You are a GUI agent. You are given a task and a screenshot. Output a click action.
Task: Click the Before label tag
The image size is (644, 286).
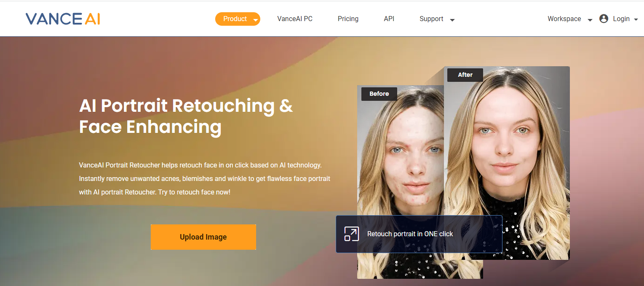tap(379, 94)
